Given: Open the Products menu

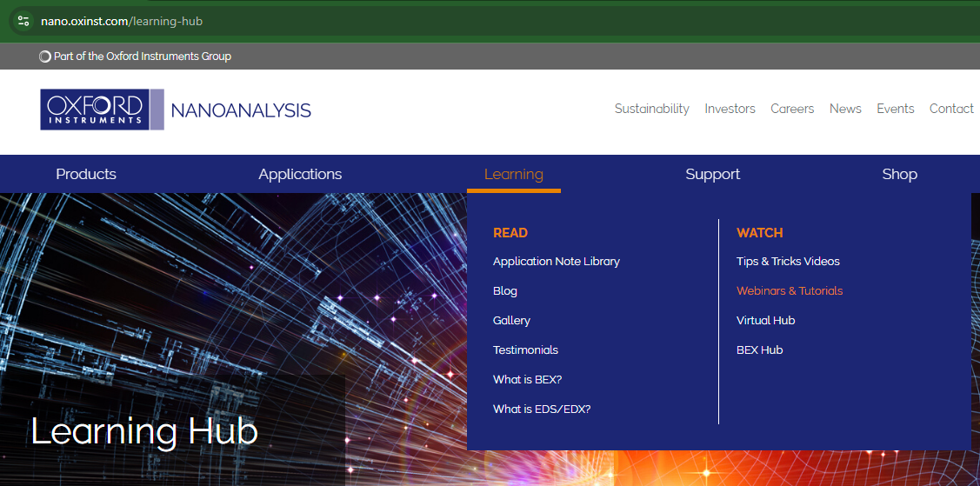Looking at the screenshot, I should pyautogui.click(x=86, y=174).
